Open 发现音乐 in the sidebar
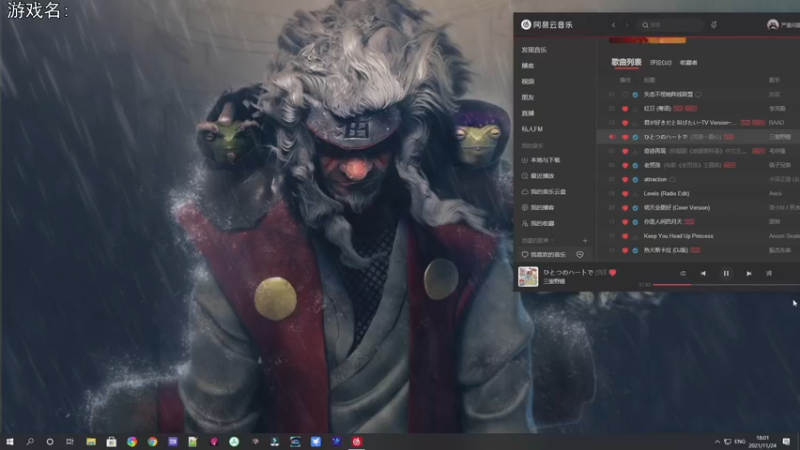Viewport: 800px width, 450px height. pyautogui.click(x=534, y=50)
